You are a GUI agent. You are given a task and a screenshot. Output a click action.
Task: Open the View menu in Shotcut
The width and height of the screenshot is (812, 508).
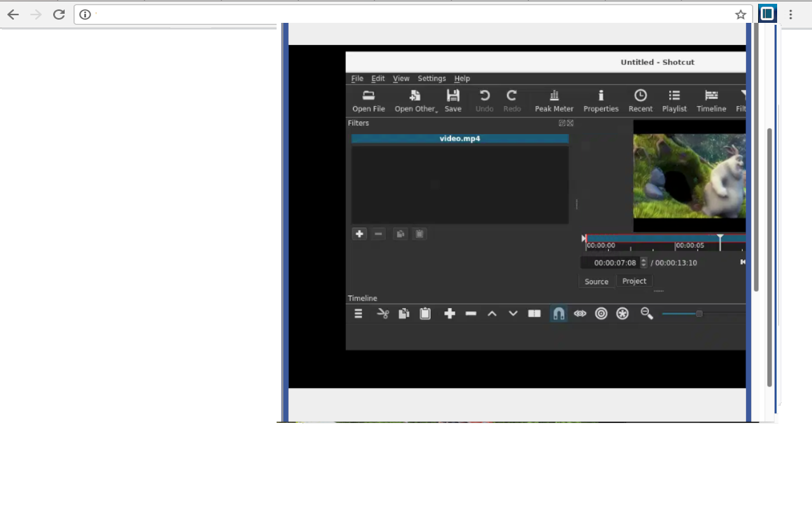point(401,78)
